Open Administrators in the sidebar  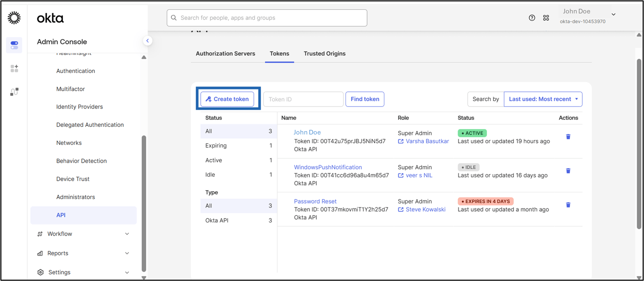tap(76, 197)
